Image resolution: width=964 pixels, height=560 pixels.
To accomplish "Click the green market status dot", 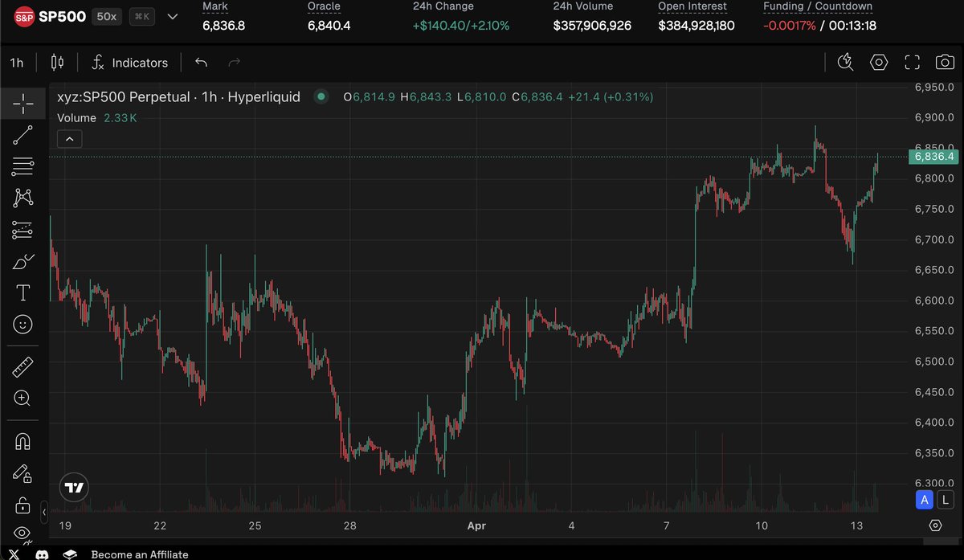I will coord(321,97).
